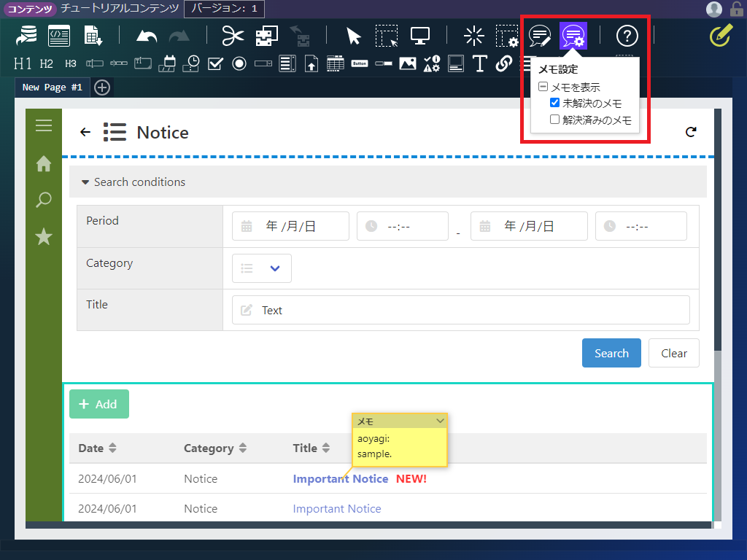Click the Title Text input field

pyautogui.click(x=461, y=310)
